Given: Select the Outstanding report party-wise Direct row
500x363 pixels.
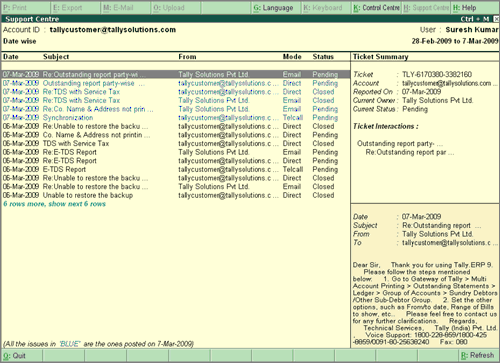Looking at the screenshot, I should 175,83.
